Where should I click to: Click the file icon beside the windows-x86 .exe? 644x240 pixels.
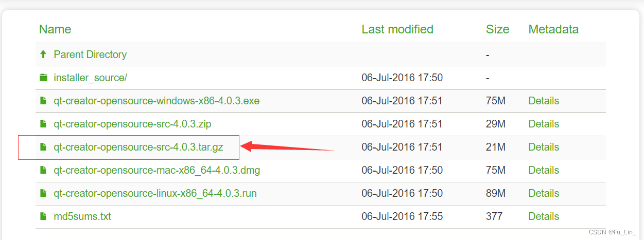[43, 101]
